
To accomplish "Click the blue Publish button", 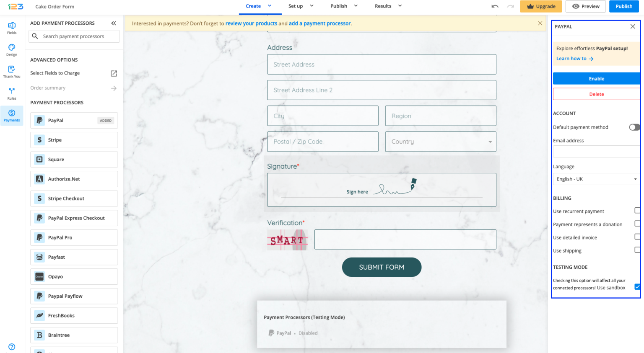I will tap(624, 6).
